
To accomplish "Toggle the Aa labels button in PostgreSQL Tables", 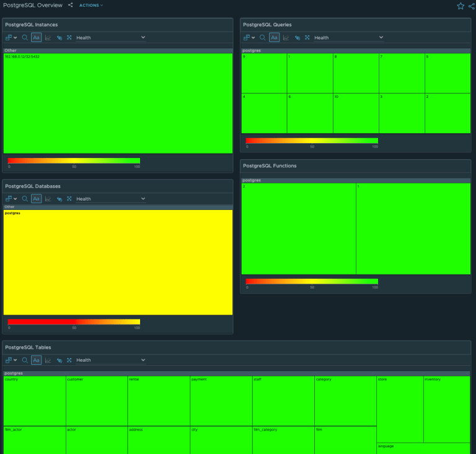I will click(37, 360).
